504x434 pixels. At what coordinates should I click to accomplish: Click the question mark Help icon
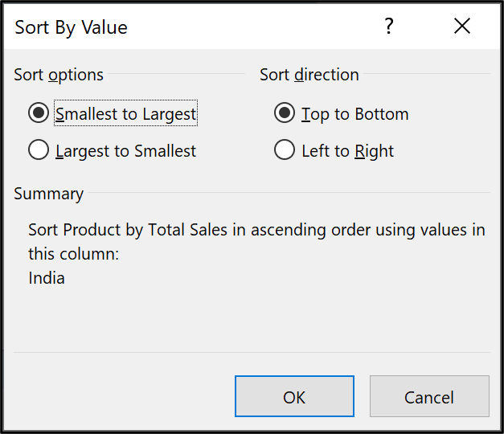(x=389, y=27)
